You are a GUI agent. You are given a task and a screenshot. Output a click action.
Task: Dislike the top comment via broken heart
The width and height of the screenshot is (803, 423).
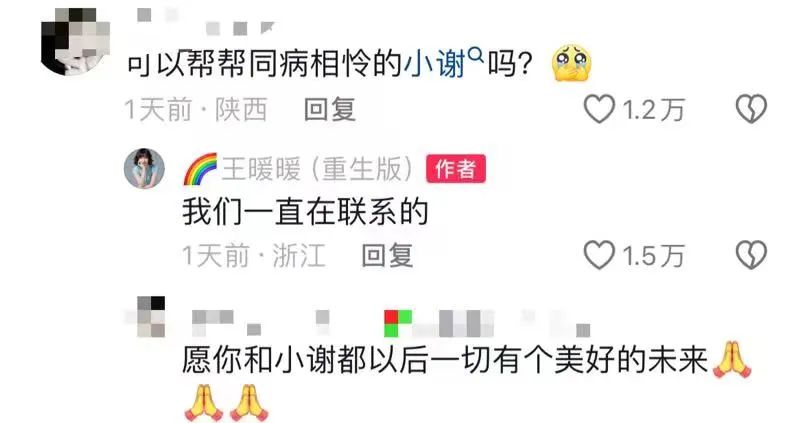click(751, 109)
